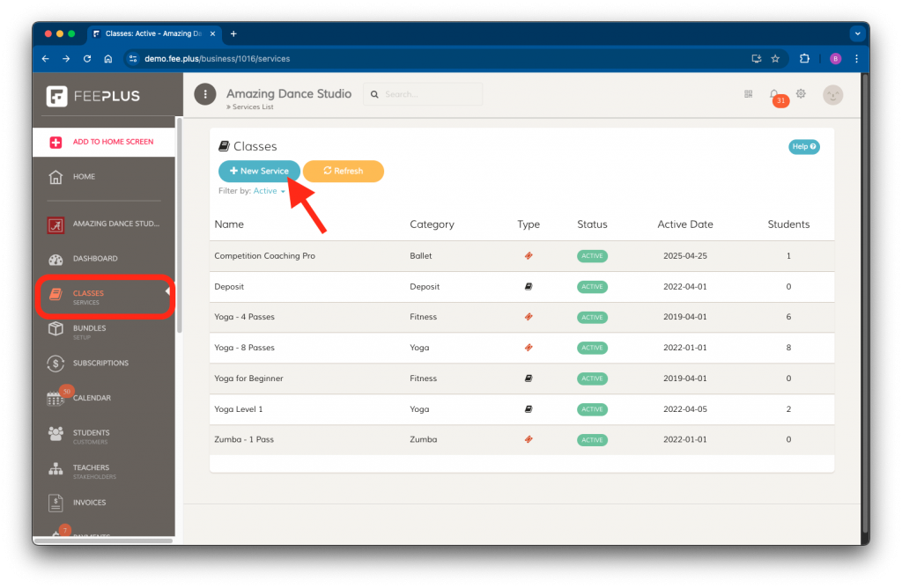Click the three-dot menu beside Amazing Dance Studio
The image size is (902, 588).
205,94
